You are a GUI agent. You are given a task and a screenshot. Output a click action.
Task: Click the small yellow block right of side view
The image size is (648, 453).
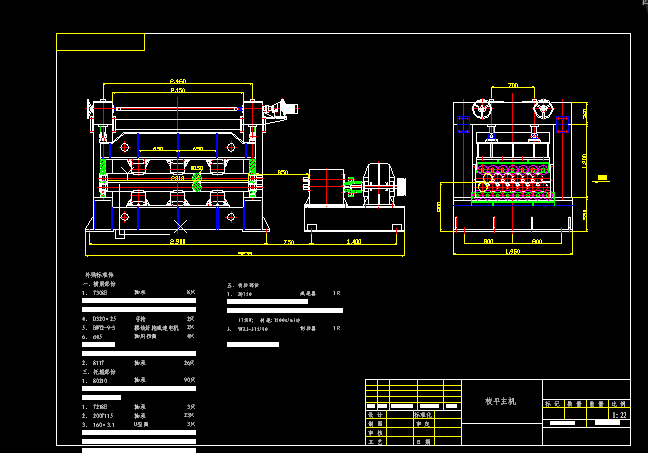pyautogui.click(x=603, y=178)
